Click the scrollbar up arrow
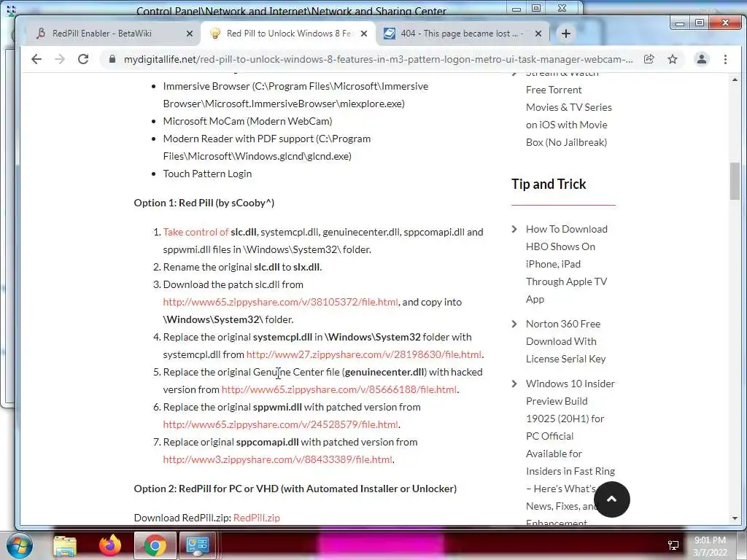 click(x=735, y=79)
